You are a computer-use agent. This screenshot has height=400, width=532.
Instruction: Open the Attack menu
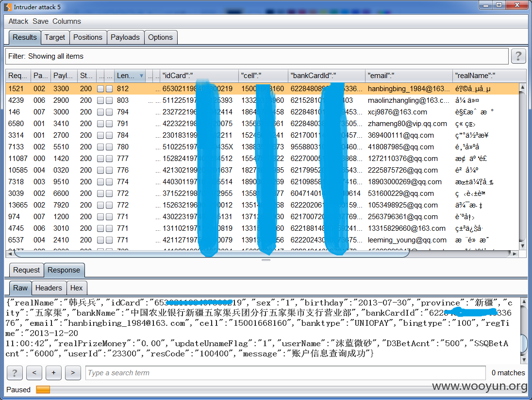[18, 21]
